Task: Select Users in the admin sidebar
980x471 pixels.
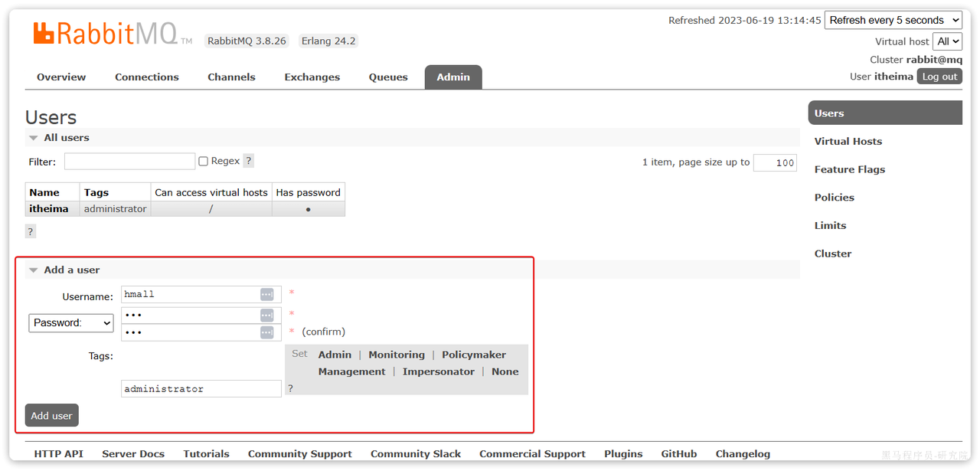Action: coord(885,113)
